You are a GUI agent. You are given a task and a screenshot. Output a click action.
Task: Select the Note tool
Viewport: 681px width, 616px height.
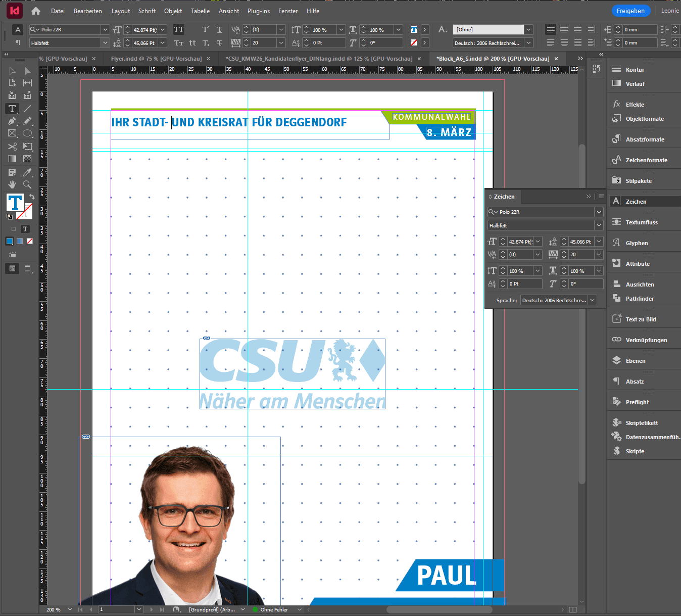12,172
